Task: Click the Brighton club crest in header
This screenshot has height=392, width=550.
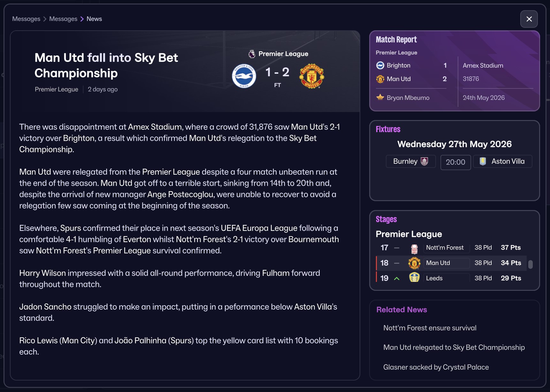Action: click(244, 77)
